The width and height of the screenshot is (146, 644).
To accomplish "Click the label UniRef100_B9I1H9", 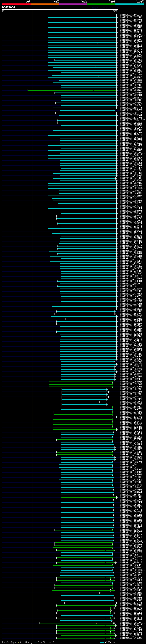I will [x=131, y=447].
